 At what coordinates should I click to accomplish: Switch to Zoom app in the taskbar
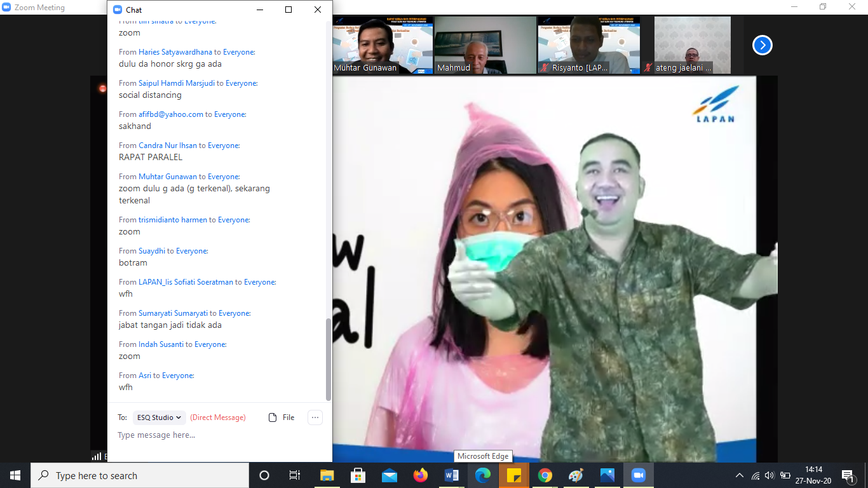click(638, 475)
